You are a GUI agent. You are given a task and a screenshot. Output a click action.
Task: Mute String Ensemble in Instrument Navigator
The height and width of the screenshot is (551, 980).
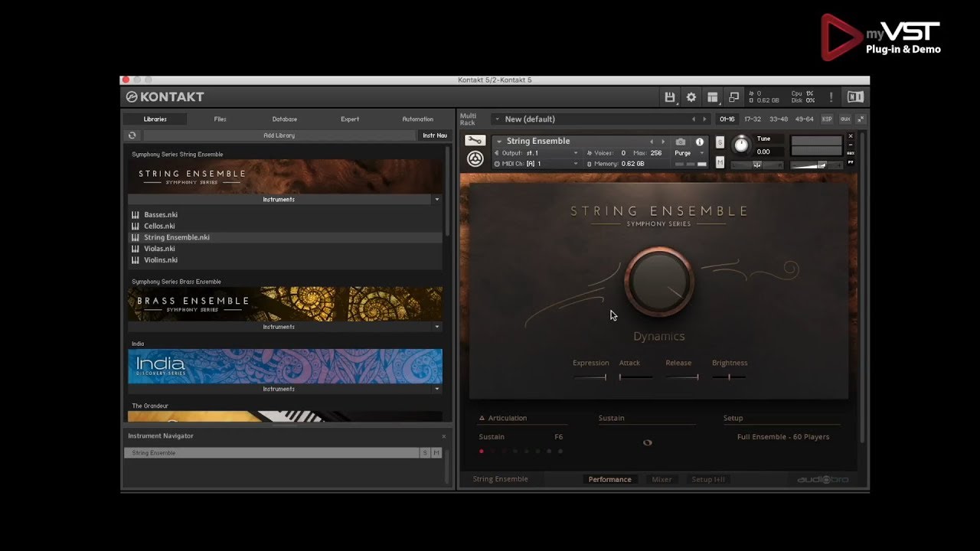coord(436,453)
